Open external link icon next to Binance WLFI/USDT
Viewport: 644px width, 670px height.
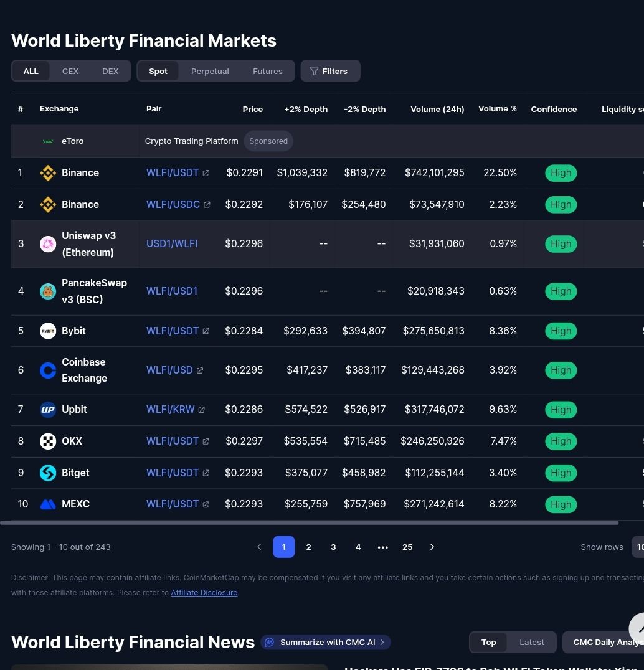[x=206, y=173]
